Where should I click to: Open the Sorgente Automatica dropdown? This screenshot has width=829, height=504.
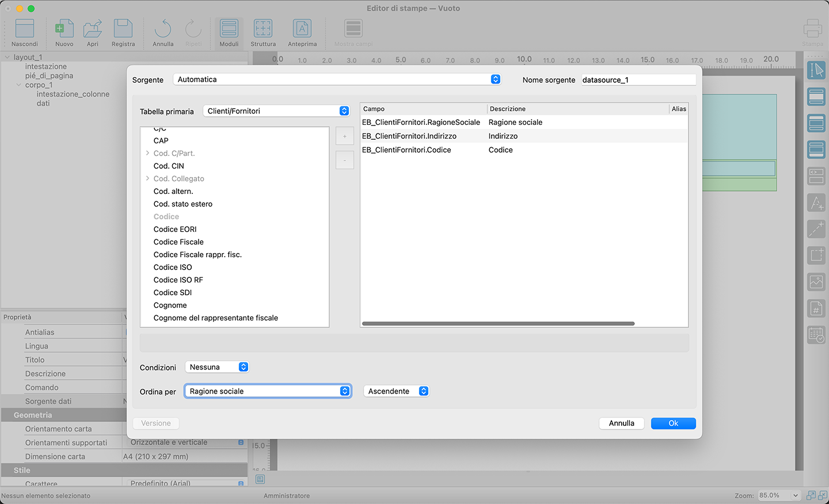[337, 79]
